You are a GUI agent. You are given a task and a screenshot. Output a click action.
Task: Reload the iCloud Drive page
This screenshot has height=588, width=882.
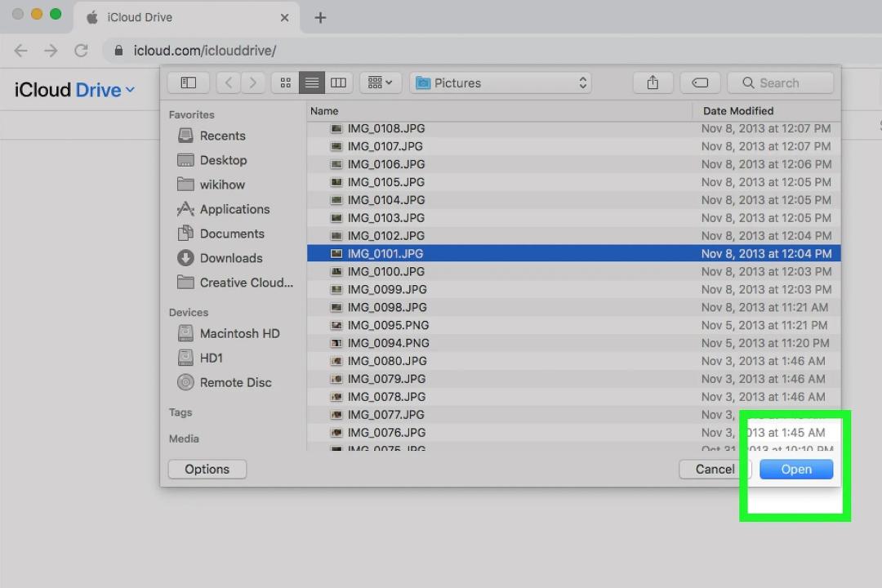81,51
